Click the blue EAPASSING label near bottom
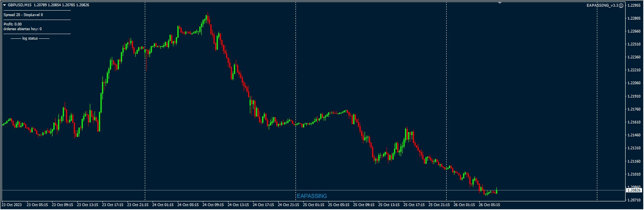The width and height of the screenshot is (644, 210). [x=312, y=196]
